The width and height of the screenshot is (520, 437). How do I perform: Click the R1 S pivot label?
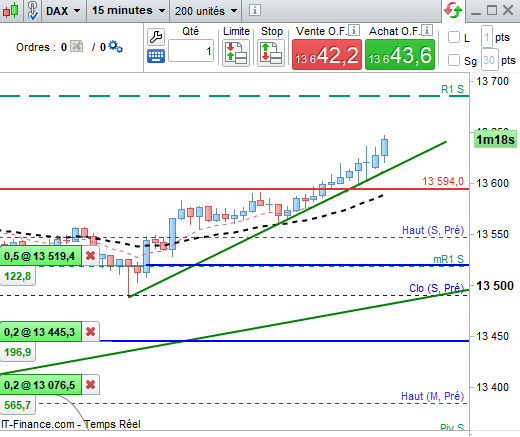(452, 89)
